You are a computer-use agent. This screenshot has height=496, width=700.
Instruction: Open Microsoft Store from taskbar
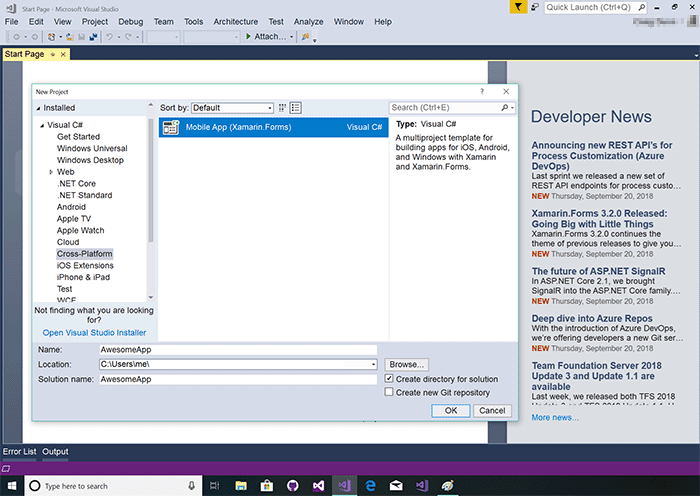267,486
